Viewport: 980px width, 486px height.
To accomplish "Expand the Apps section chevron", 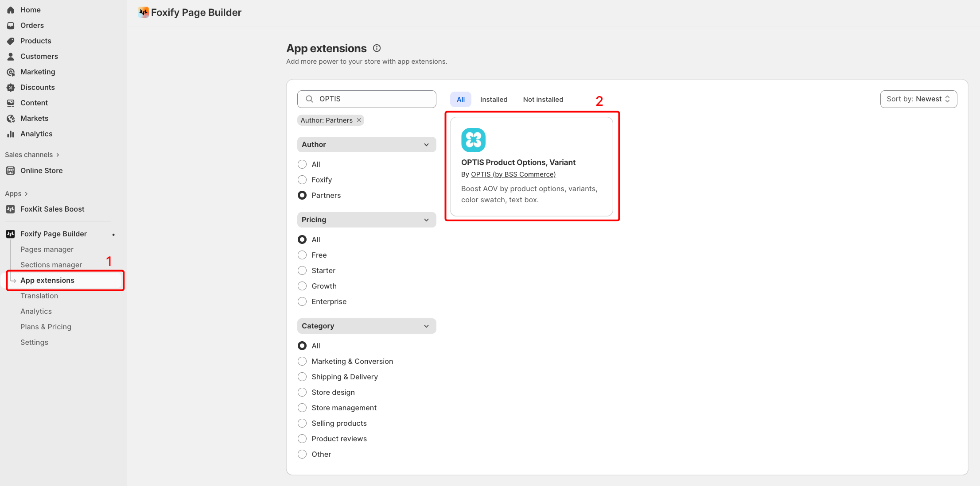I will [26, 194].
